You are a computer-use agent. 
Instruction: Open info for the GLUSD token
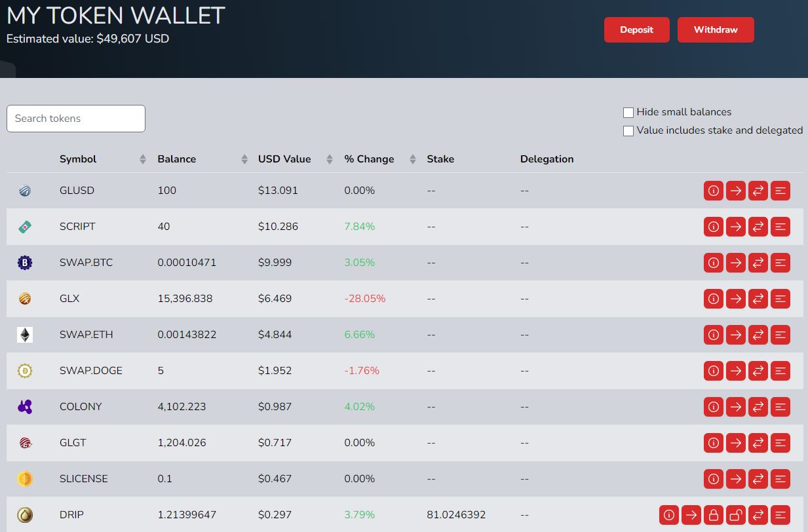tap(714, 191)
